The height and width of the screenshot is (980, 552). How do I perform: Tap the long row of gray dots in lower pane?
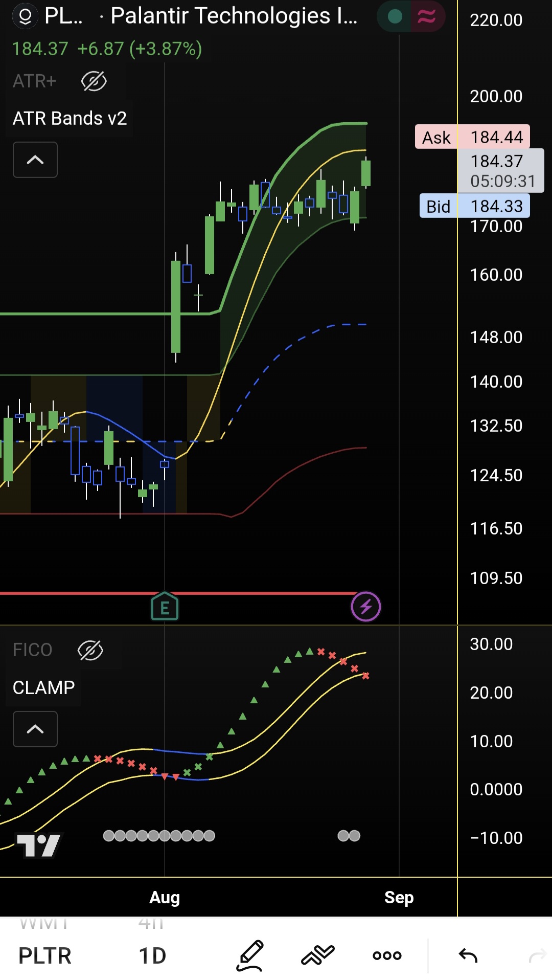pos(159,836)
